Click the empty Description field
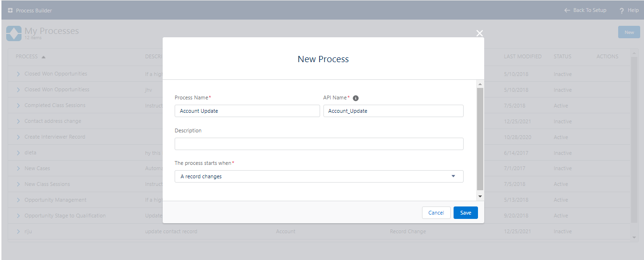Image resolution: width=644 pixels, height=260 pixels. pyautogui.click(x=319, y=144)
